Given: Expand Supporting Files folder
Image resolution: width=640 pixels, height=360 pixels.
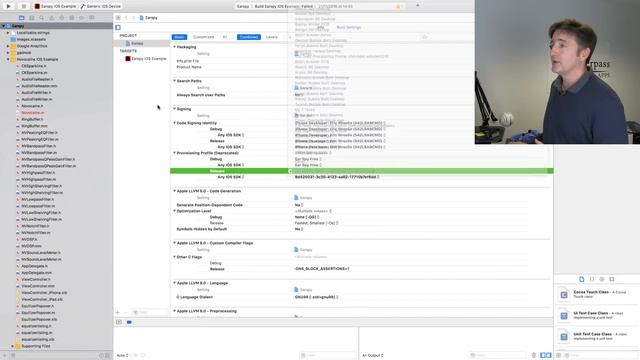Looking at the screenshot, I should [x=12, y=346].
